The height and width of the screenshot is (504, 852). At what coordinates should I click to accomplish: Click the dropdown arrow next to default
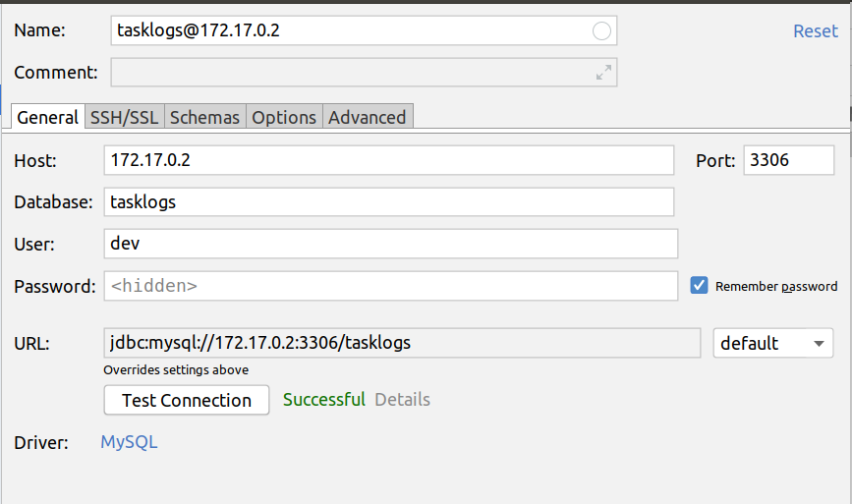click(x=819, y=343)
